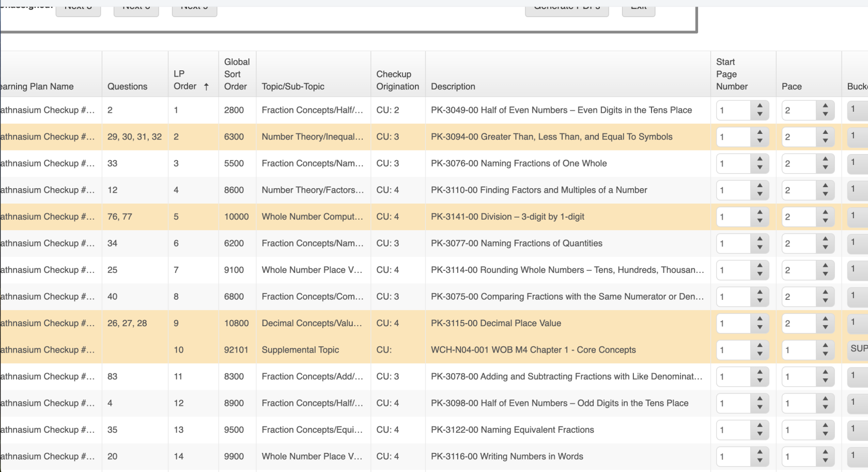Decrease Start Page Number for PK-3076-00 row
This screenshot has height=472, width=868.
760,168
